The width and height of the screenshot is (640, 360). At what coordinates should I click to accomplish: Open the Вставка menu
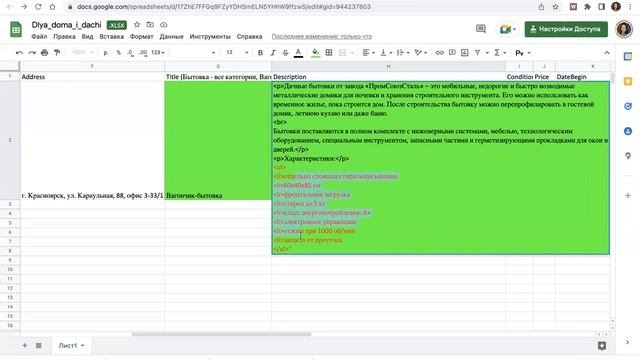coord(111,36)
